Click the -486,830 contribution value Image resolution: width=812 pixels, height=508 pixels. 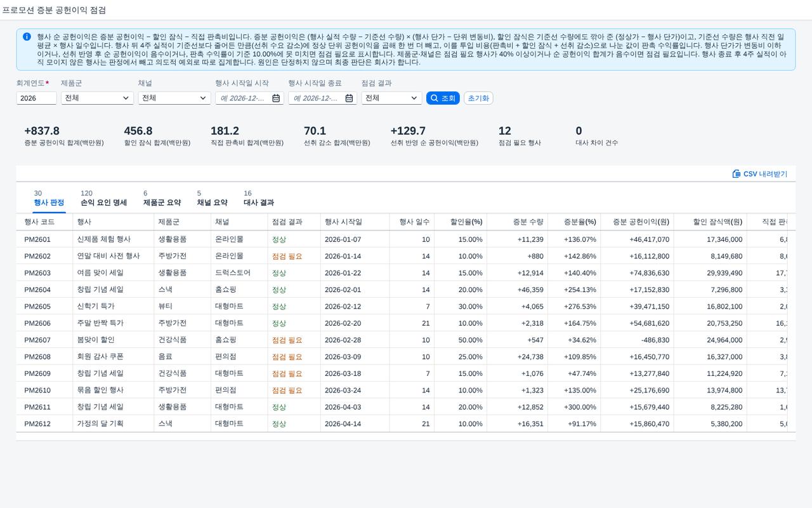click(x=655, y=340)
